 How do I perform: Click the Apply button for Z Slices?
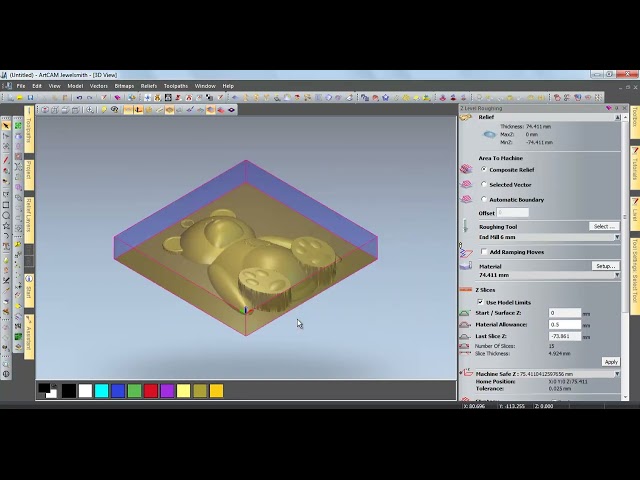(x=611, y=362)
